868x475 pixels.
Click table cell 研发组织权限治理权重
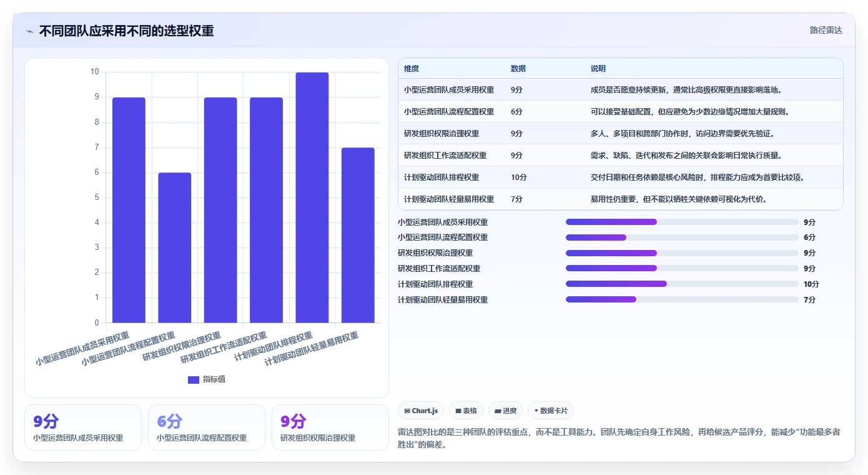[x=441, y=134]
